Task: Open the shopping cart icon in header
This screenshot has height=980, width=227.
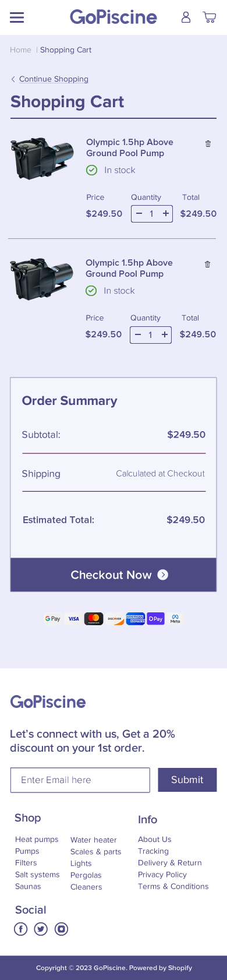Action: tap(210, 17)
